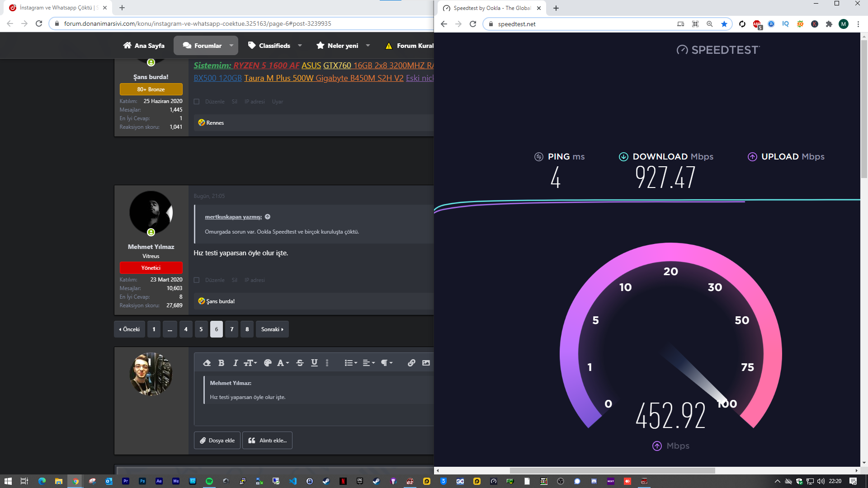Insert a link using the chain icon

[x=411, y=363]
